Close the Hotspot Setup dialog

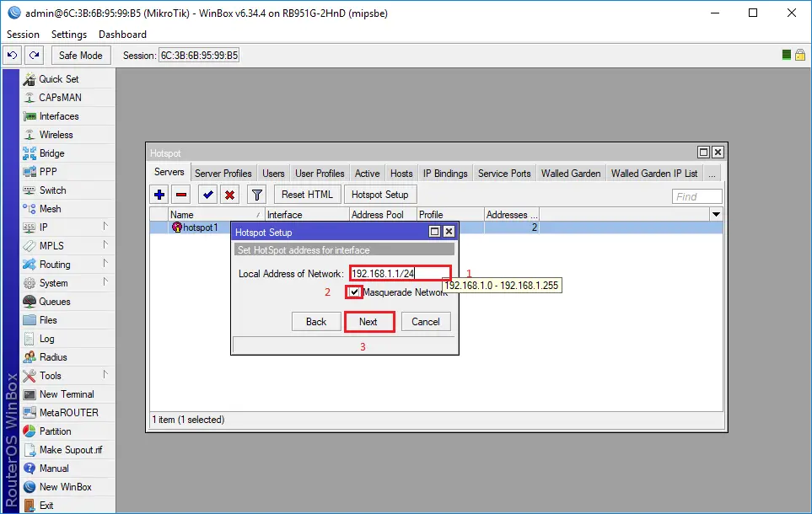coord(449,232)
